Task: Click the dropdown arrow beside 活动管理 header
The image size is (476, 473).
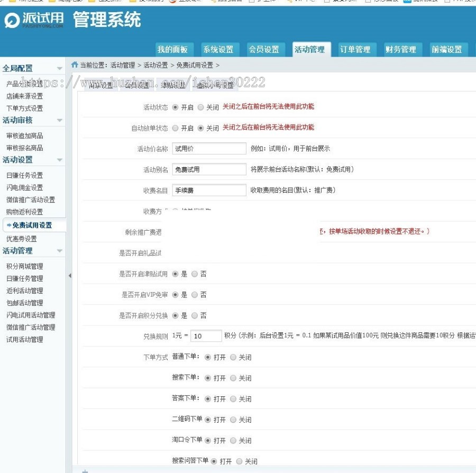Action: pos(60,250)
